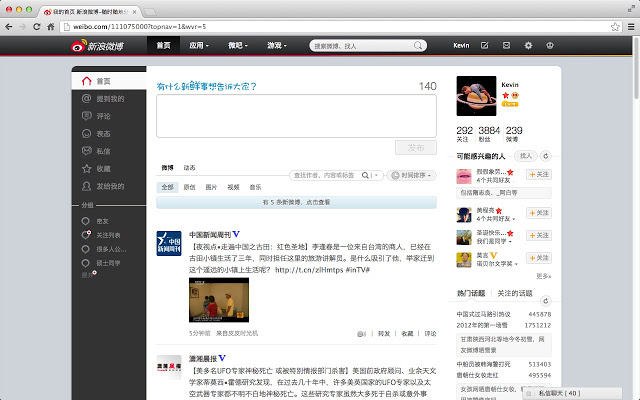Click the 中国新闻周刊 avatar
Screen dimensions: 640x400
169,244
